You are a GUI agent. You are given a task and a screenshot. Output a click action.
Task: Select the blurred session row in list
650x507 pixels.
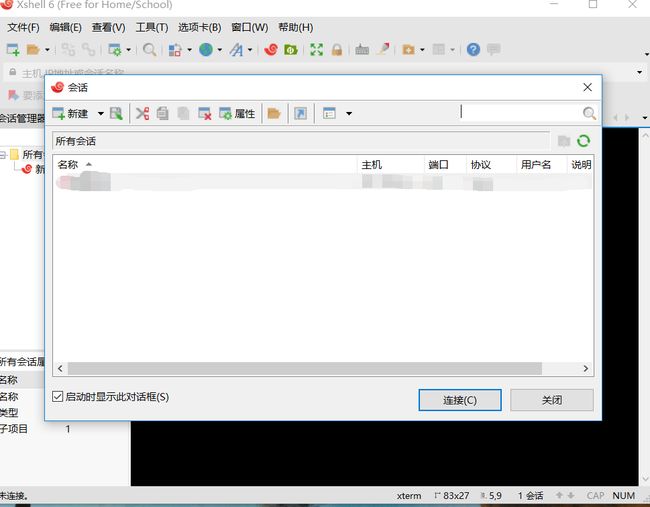[323, 182]
